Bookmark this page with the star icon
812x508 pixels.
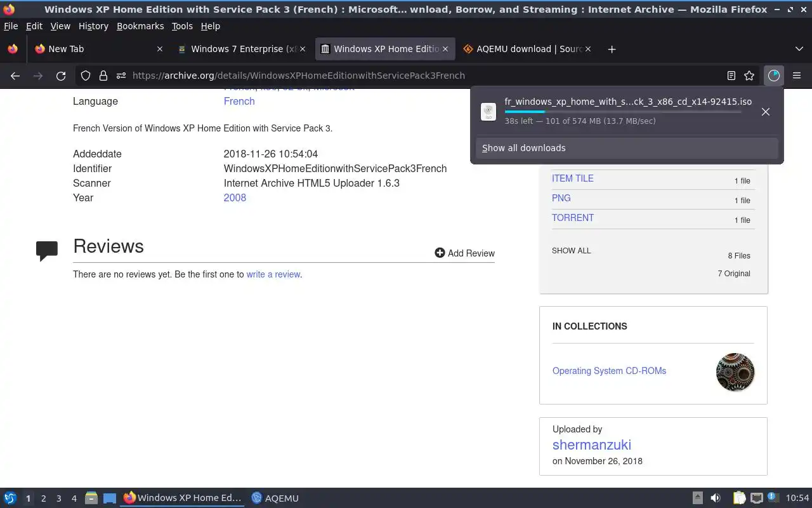[x=749, y=76]
